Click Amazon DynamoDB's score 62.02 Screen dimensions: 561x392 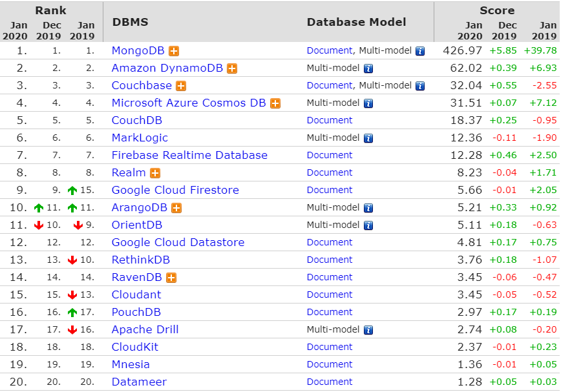[466, 68]
